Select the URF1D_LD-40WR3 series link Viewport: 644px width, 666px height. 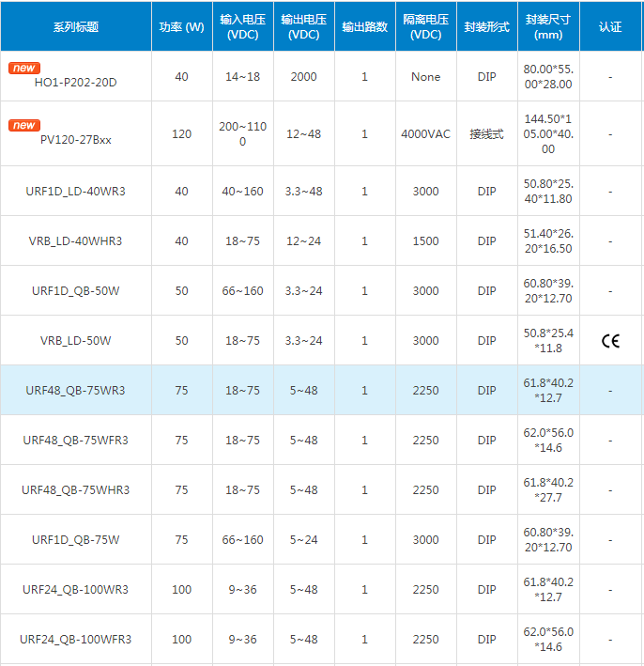click(x=75, y=192)
